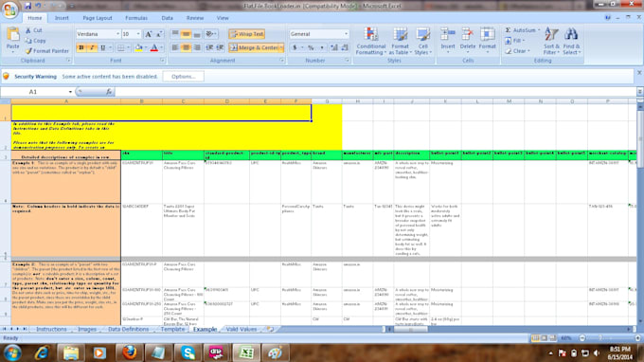Viewport: 644px width, 362px height.
Task: Open Format as Table
Action: pyautogui.click(x=400, y=41)
